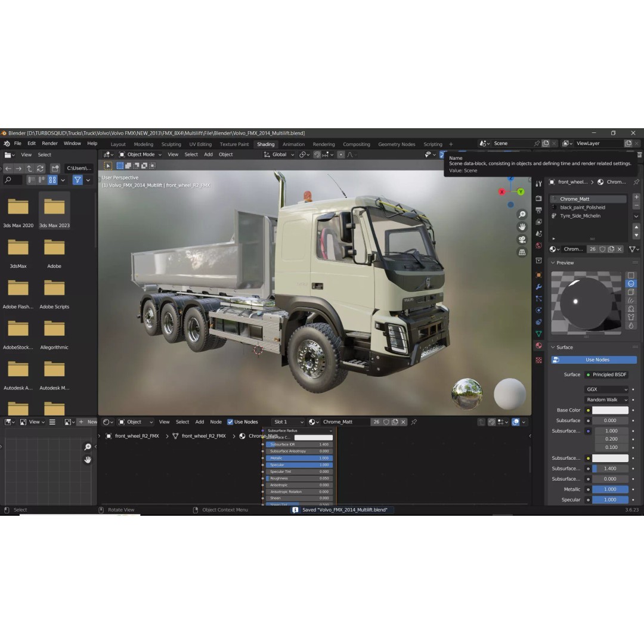Screen dimensions: 644x644
Task: Open viewport Add menu
Action: coord(208,154)
